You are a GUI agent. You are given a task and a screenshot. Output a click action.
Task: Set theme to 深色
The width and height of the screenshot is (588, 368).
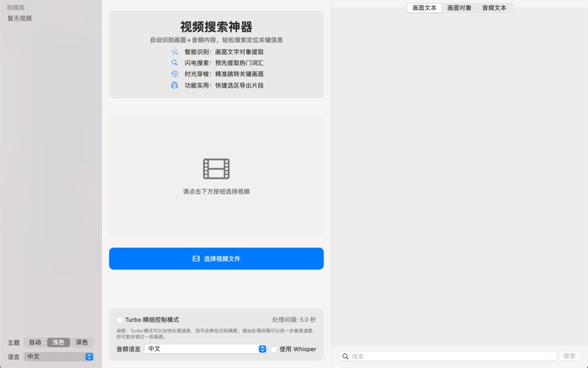click(82, 342)
